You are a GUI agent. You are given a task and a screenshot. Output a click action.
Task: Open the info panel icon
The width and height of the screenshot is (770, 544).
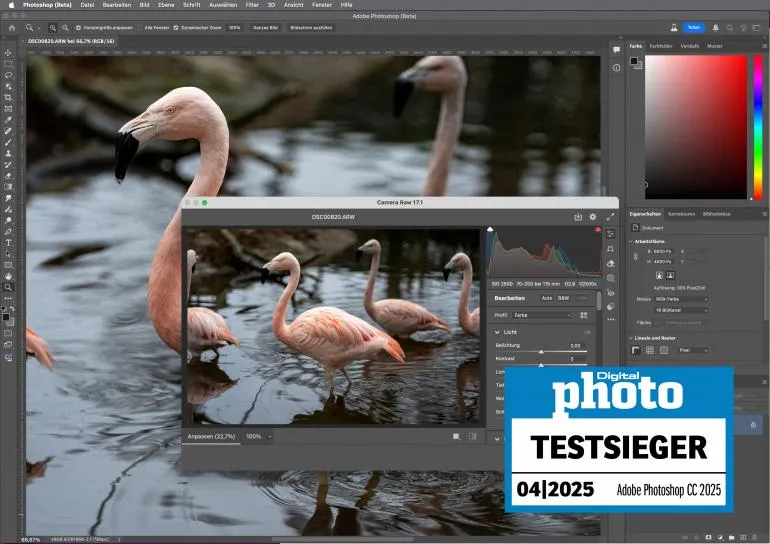coord(616,68)
